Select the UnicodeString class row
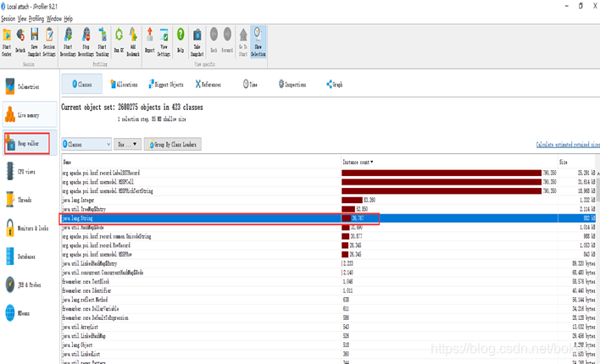This screenshot has height=364, width=600. pos(328,236)
